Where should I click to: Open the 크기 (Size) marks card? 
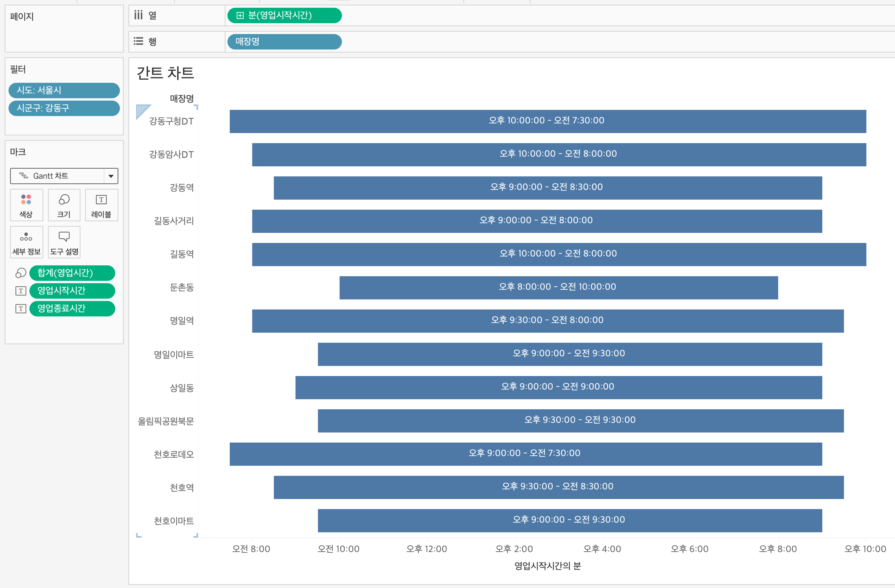click(x=64, y=205)
